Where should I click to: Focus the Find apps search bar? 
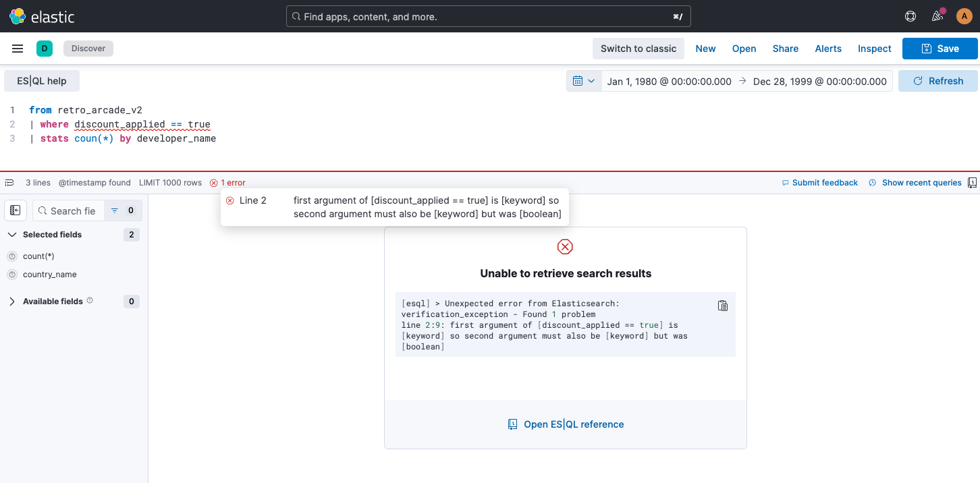point(489,16)
